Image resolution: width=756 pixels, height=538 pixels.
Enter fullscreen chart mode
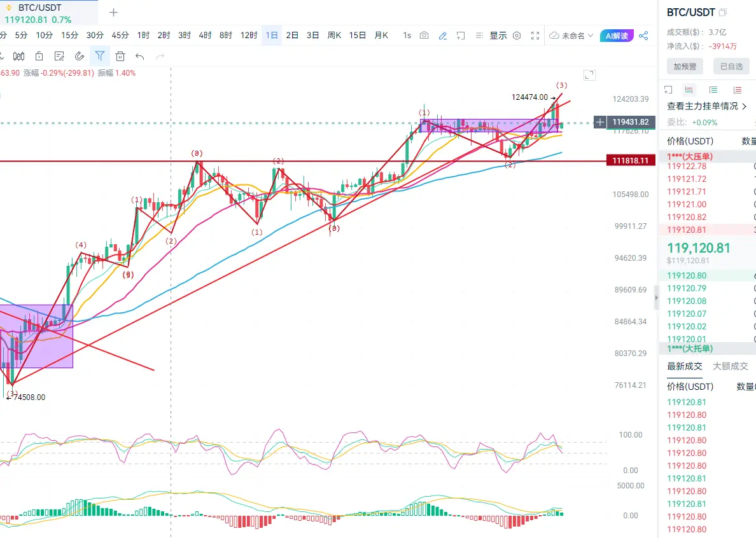click(x=535, y=36)
